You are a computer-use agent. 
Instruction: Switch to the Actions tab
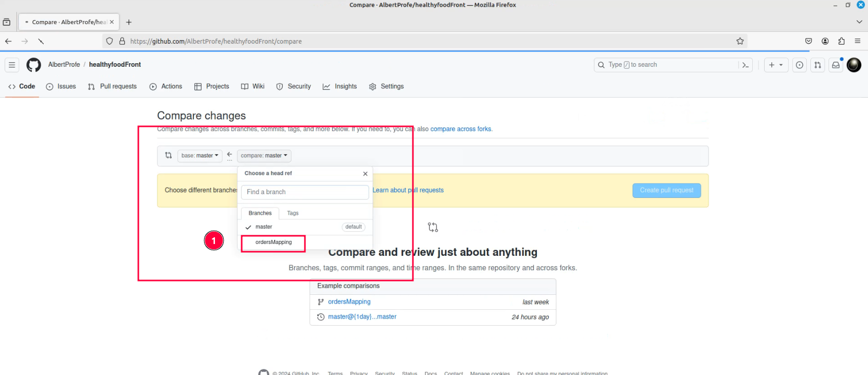pyautogui.click(x=166, y=86)
